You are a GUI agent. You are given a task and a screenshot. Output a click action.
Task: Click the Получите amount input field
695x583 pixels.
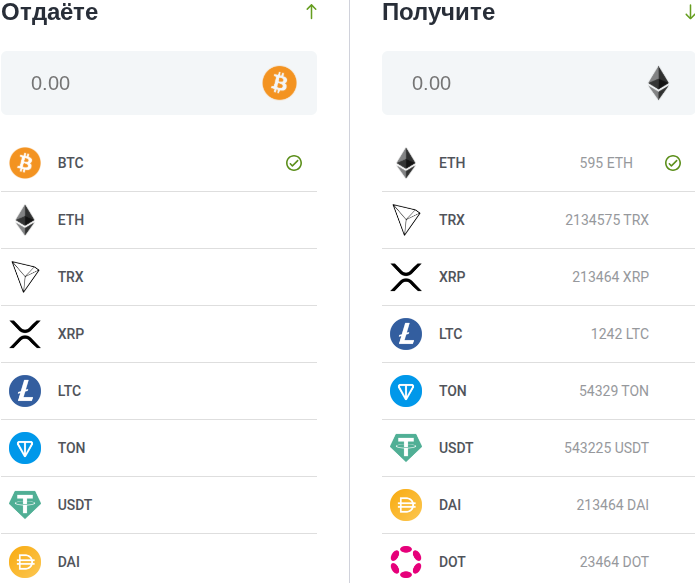(510, 83)
